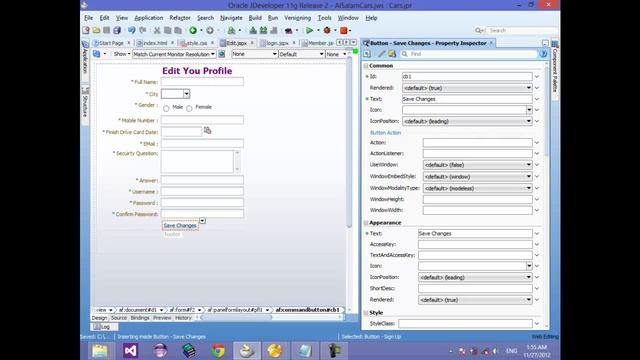Click the Mobile Number input field
640x360 pixels.
tap(202, 120)
